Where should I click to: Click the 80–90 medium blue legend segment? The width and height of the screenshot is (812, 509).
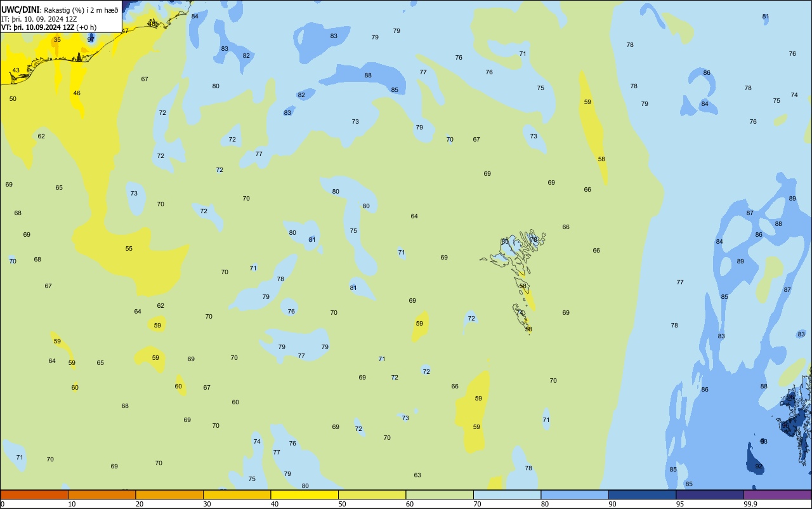pos(575,494)
